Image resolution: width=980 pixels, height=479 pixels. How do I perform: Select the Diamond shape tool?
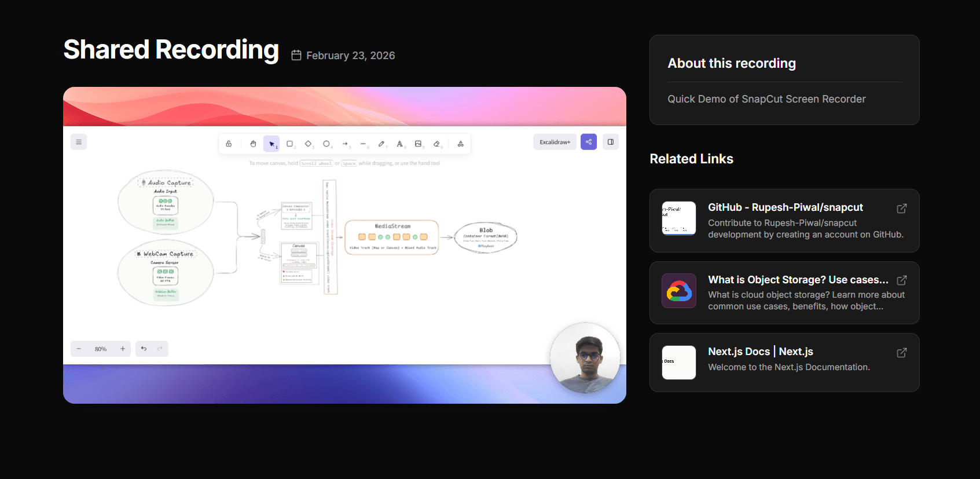click(x=308, y=144)
